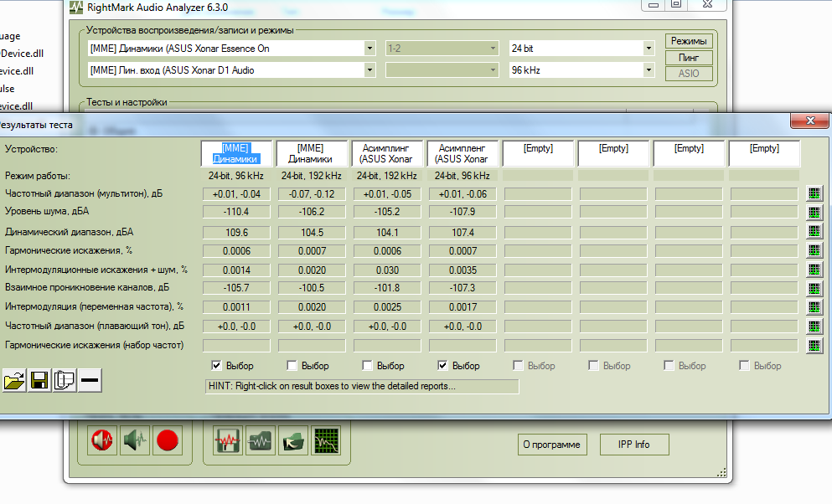This screenshot has width=832, height=504.
Task: Click the noise level value -105.2
Action: pos(387,212)
